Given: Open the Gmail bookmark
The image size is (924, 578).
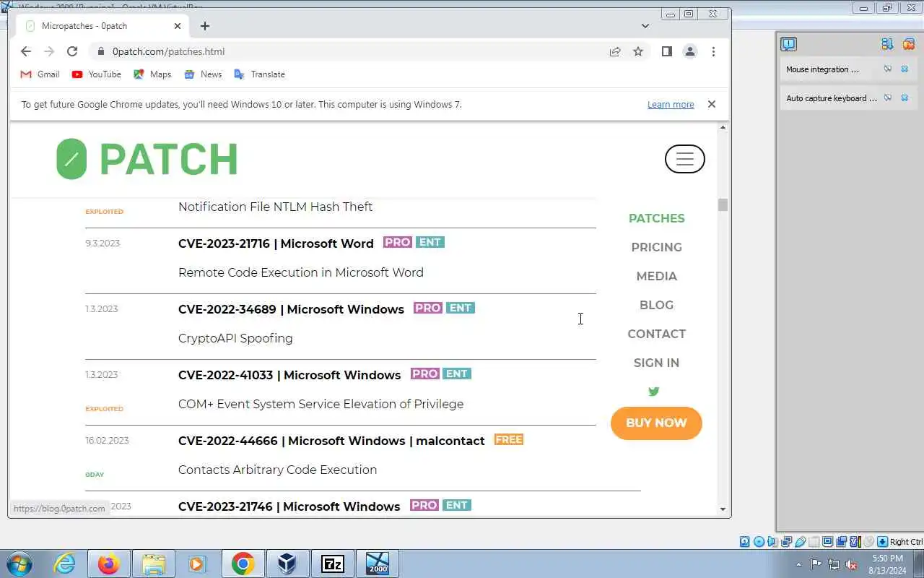Looking at the screenshot, I should [40, 74].
